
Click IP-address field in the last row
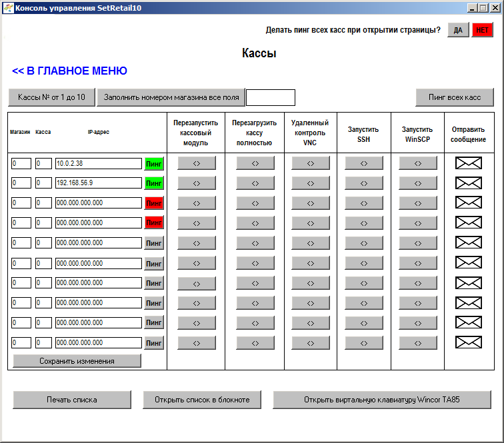[x=99, y=342]
